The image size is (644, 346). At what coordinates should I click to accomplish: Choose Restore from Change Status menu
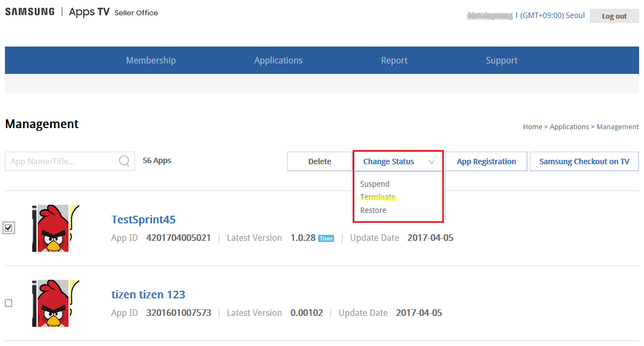[x=373, y=210]
